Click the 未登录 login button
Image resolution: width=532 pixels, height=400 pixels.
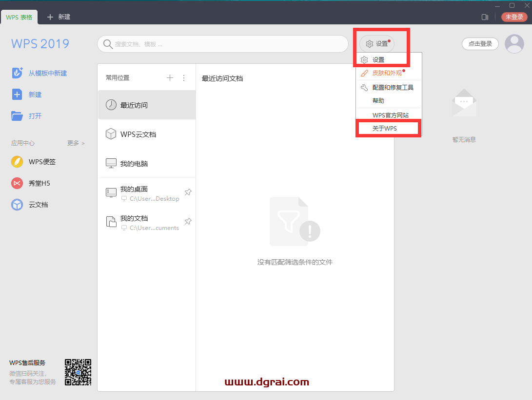click(x=514, y=17)
